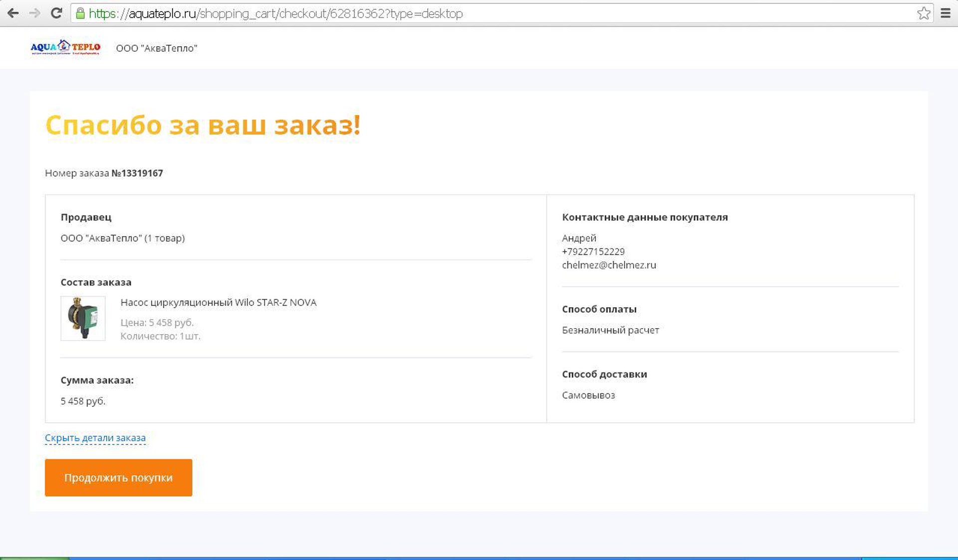Click the AQUA TEPLO logo
Screen dimensions: 958x560
(x=65, y=47)
